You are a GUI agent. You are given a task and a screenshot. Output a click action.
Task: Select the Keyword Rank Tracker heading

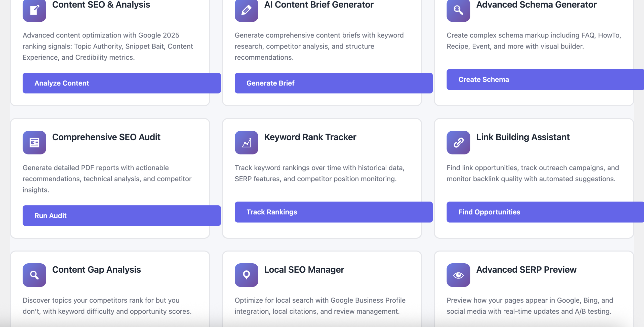[310, 137]
